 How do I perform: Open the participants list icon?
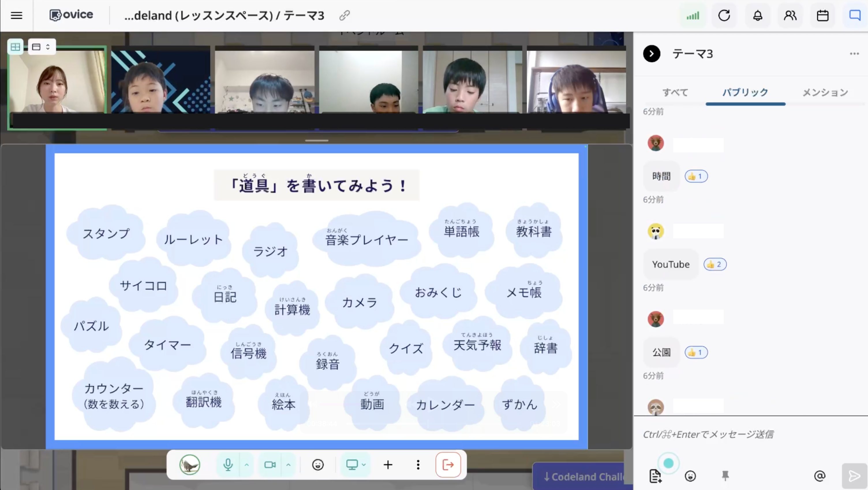790,16
